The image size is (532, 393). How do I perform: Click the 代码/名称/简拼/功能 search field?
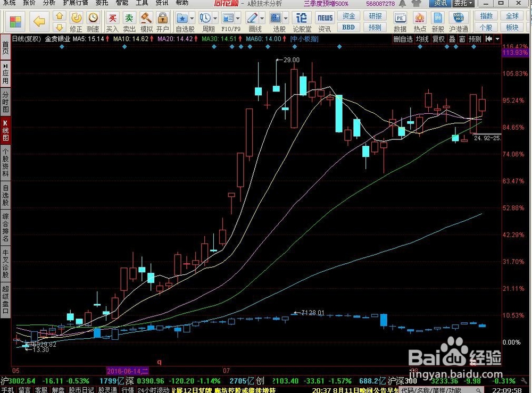point(442,390)
